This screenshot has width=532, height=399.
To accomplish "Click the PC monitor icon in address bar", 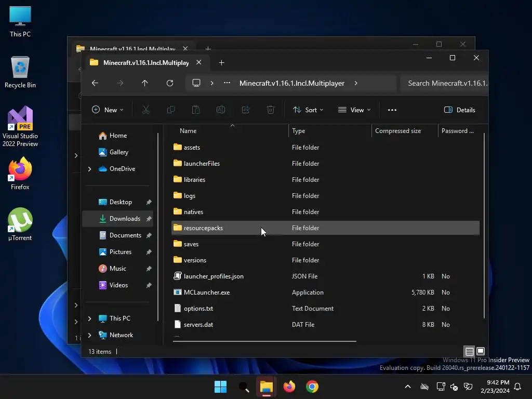I will 196,83.
